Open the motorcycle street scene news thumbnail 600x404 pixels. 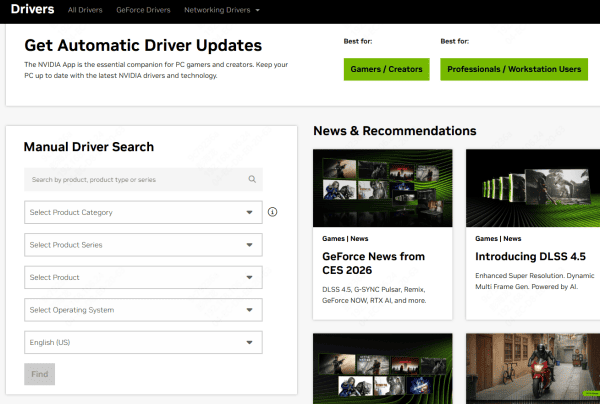[x=532, y=368]
